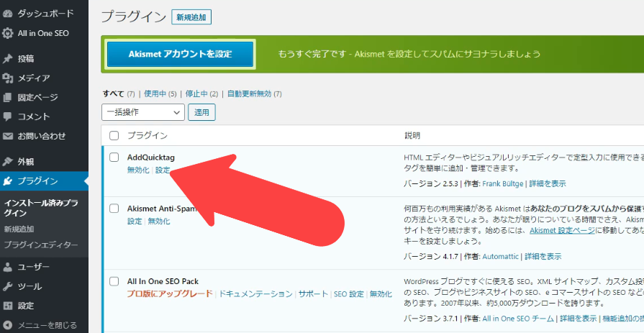Click the 説明 column header

[412, 135]
